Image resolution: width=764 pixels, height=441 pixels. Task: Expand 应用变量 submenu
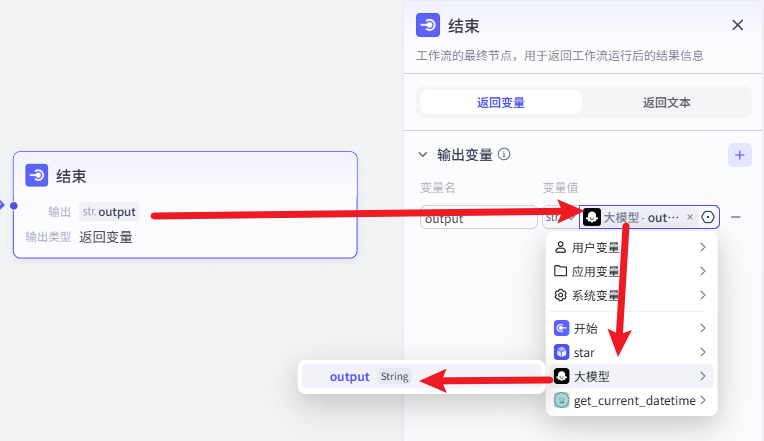coord(631,271)
